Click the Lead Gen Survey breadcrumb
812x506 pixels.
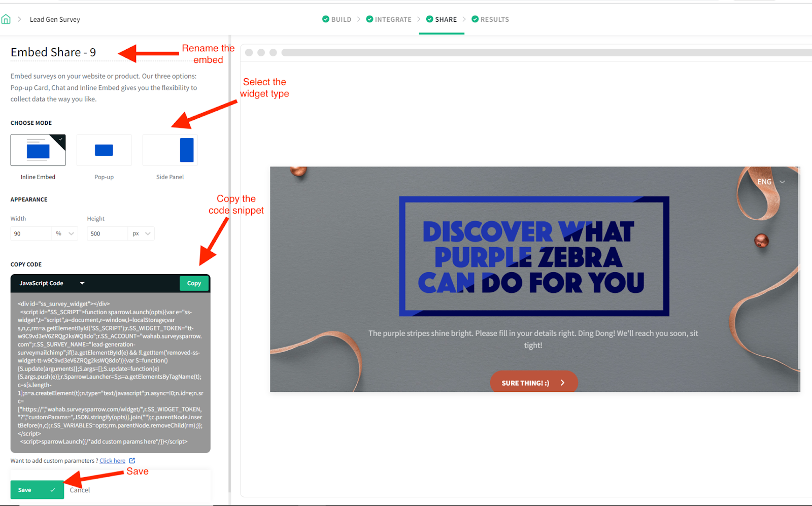(55, 19)
